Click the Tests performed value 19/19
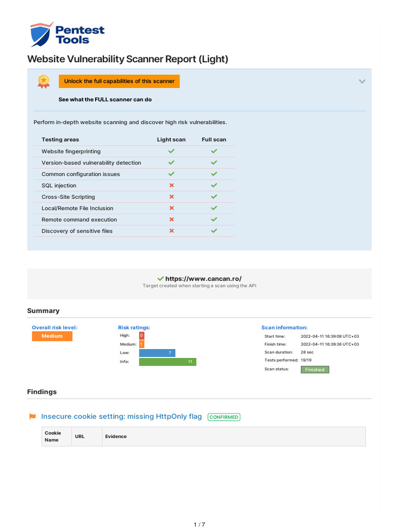Viewport: 399px width, 532px height. 306,360
